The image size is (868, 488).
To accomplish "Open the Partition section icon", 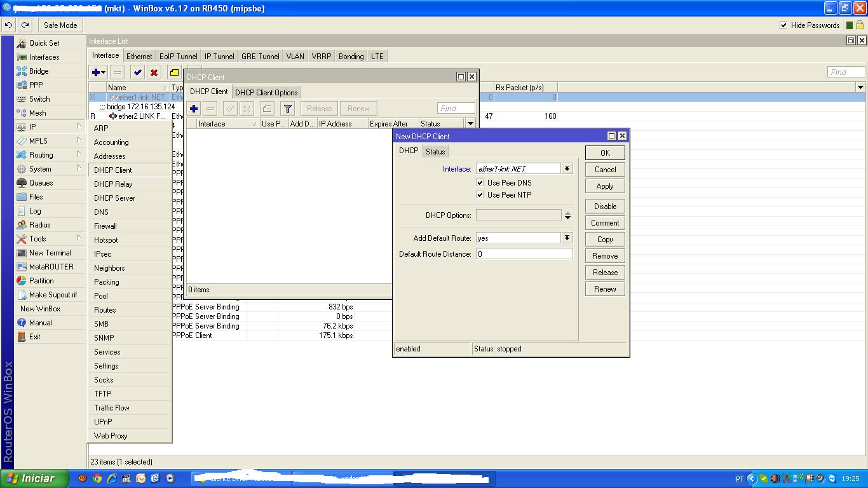I will point(22,281).
